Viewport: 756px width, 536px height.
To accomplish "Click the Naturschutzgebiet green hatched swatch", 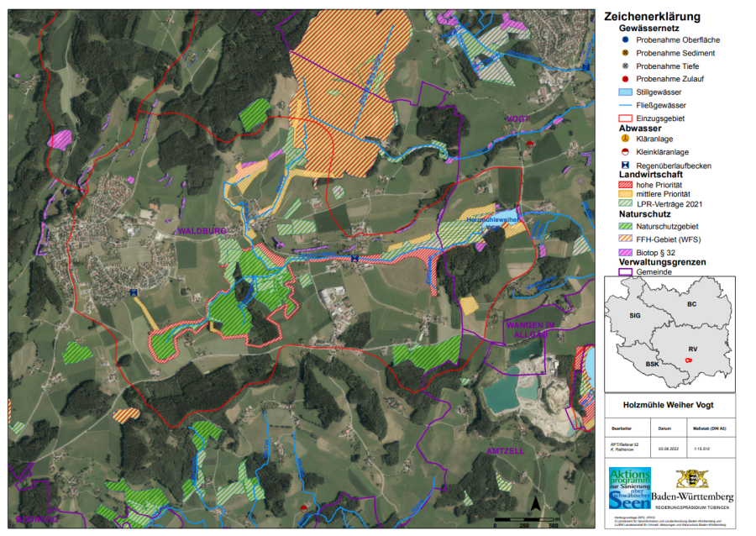I will [x=625, y=226].
